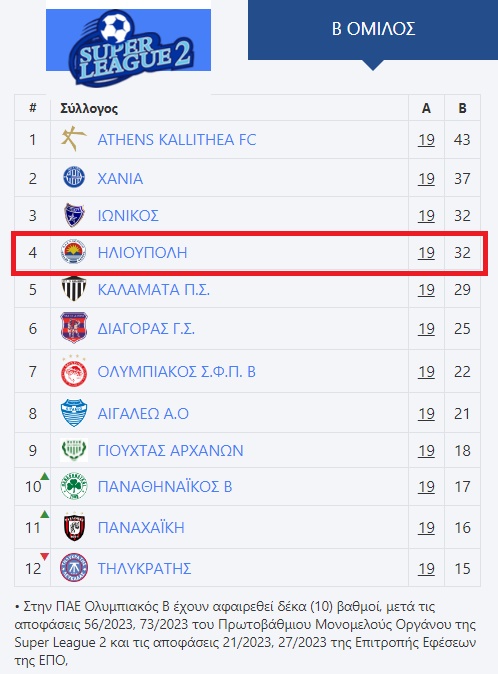Click the red down arrow by rank 12
Screen dimensions: 498x674
point(45,557)
